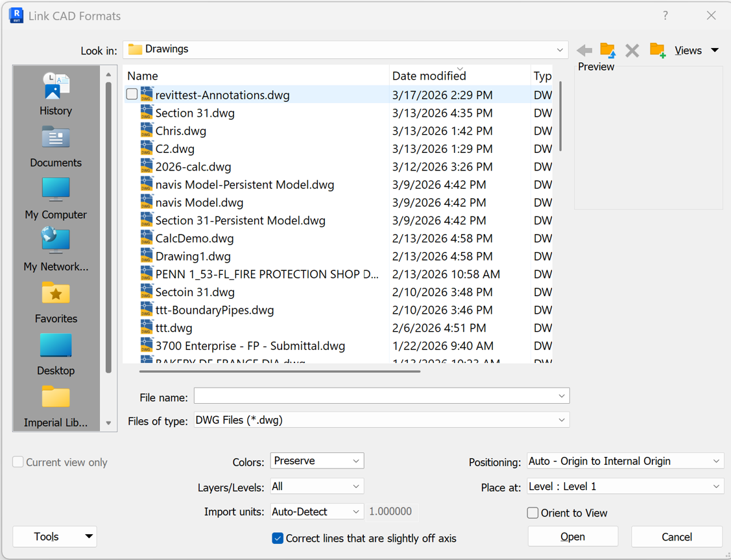Click date 1/22/2026 9:40 AM

tap(443, 346)
